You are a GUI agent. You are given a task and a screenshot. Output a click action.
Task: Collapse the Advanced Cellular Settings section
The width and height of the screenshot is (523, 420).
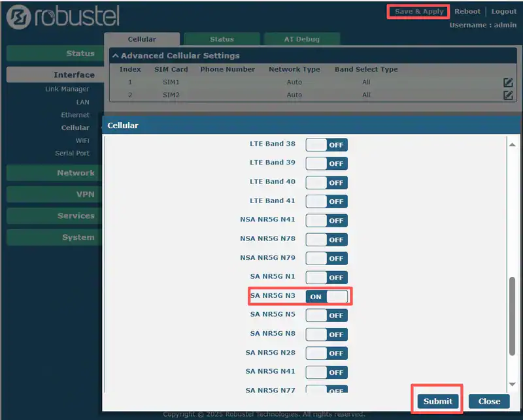115,56
